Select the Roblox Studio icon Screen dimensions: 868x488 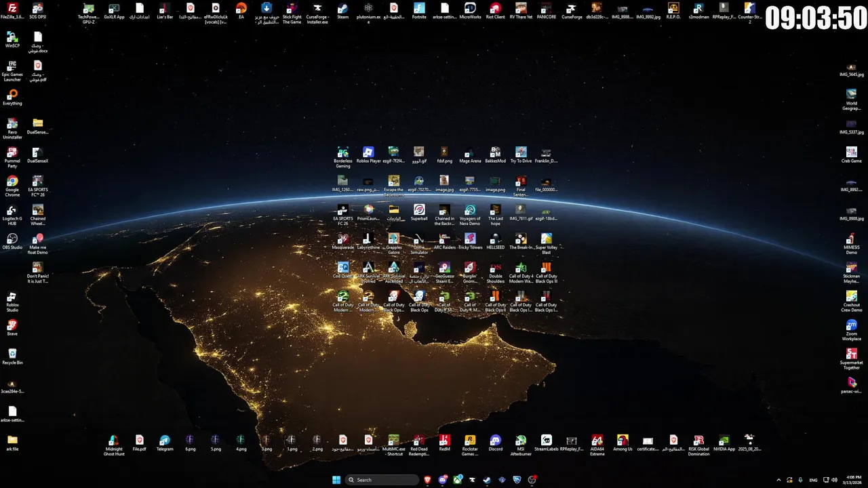[12, 302]
